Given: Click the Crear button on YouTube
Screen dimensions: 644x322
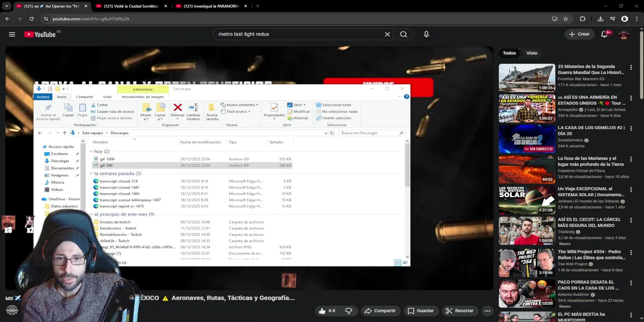Looking at the screenshot, I should [x=579, y=34].
